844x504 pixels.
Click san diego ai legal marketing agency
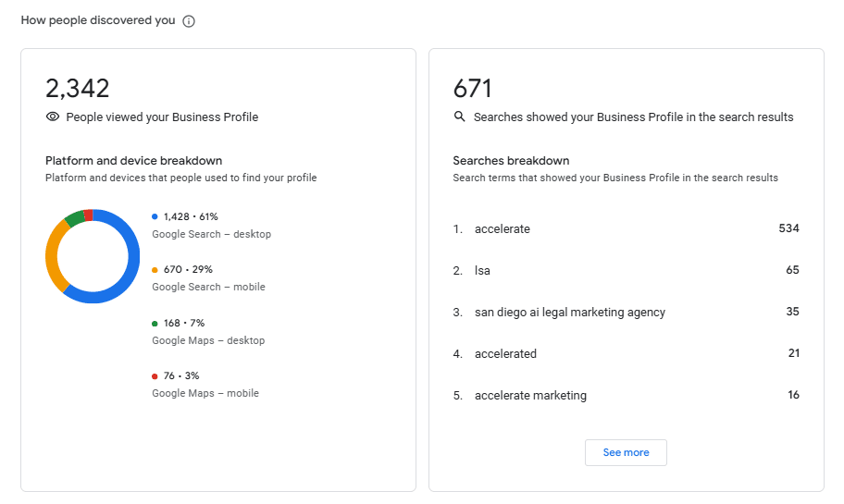(x=570, y=313)
